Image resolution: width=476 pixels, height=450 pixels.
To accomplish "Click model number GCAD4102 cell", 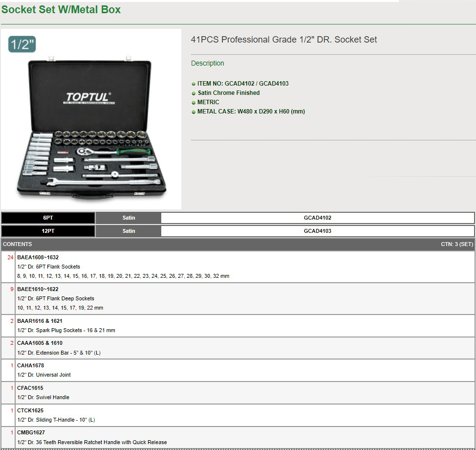I will click(318, 218).
